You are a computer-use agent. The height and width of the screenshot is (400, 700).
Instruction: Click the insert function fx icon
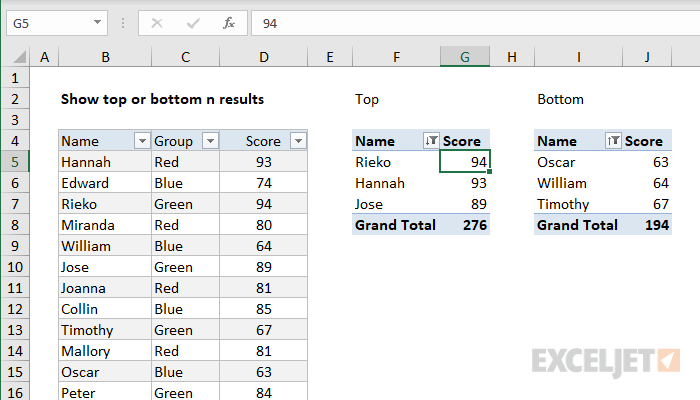tap(228, 22)
